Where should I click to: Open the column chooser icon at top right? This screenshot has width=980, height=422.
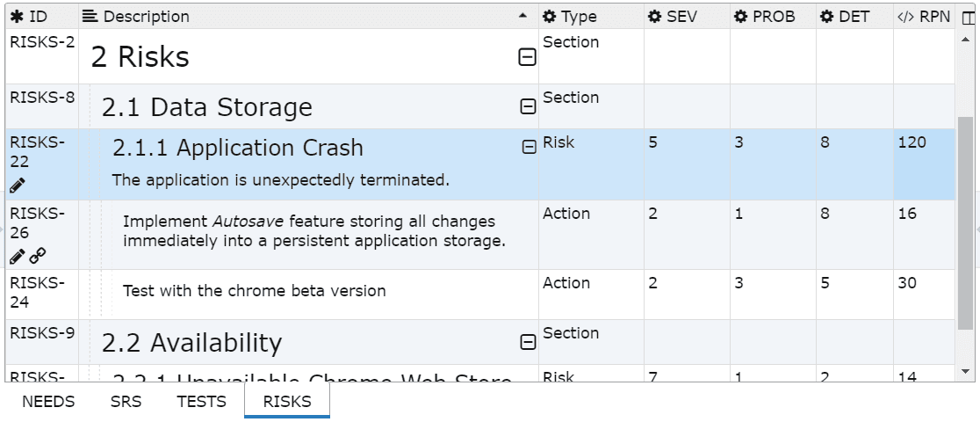(969, 17)
